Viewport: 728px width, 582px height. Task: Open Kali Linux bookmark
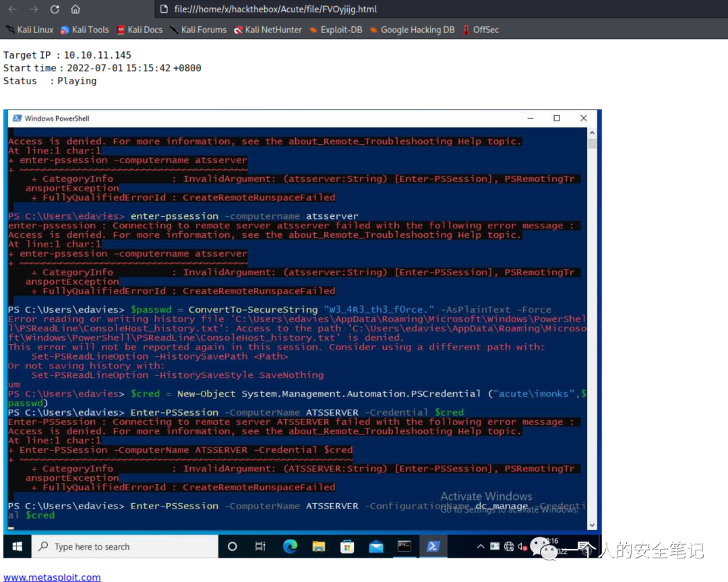pos(30,30)
